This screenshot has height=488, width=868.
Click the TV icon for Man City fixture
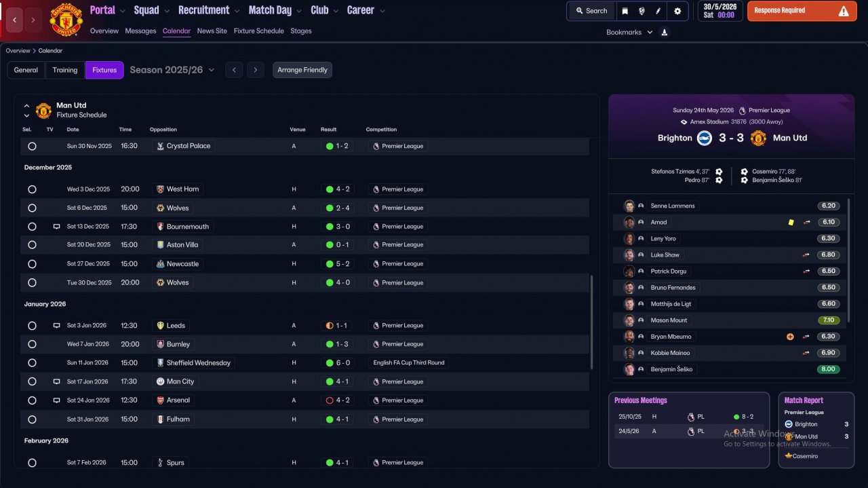point(57,381)
